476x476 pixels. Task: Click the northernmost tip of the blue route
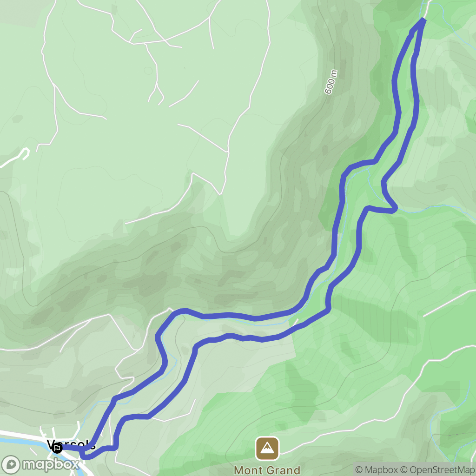point(423,20)
